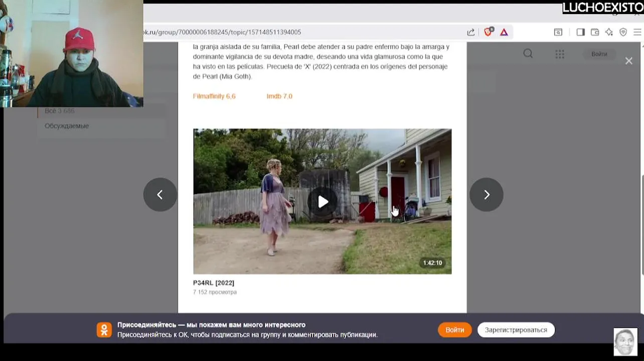Play the P34RL video
Screen dimensions: 644x361
(323, 202)
